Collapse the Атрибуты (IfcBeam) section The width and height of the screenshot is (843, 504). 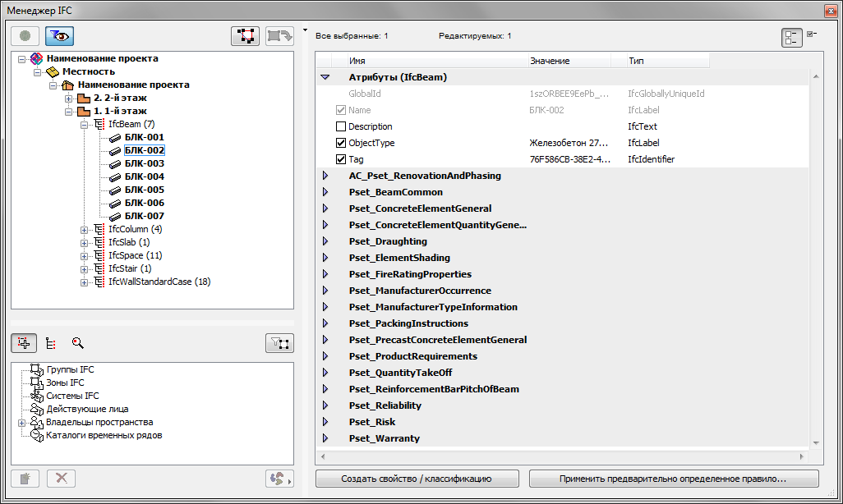tap(325, 77)
